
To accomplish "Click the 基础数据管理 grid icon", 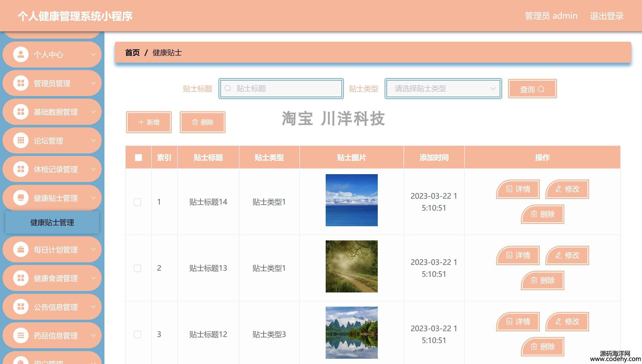I will pos(21,112).
